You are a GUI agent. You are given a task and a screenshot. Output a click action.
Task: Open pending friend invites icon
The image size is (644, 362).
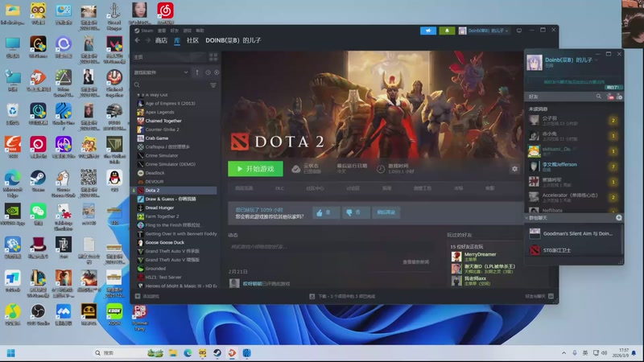coord(610,97)
